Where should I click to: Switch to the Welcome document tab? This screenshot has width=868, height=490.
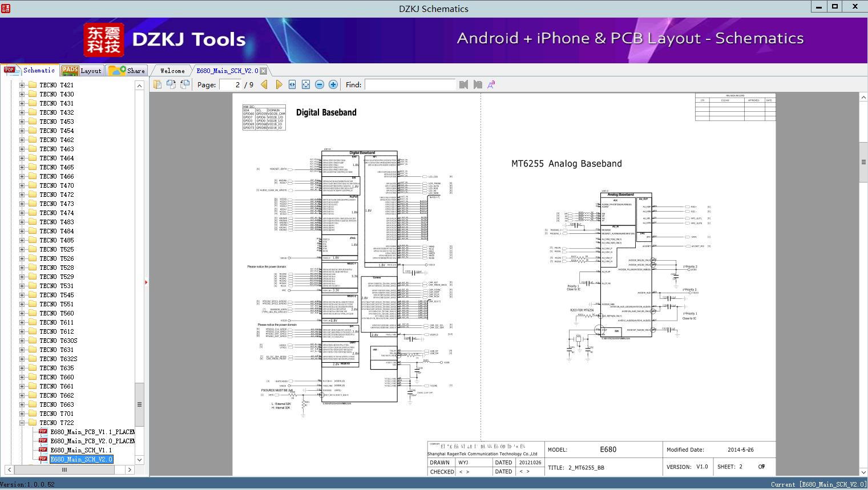point(172,71)
